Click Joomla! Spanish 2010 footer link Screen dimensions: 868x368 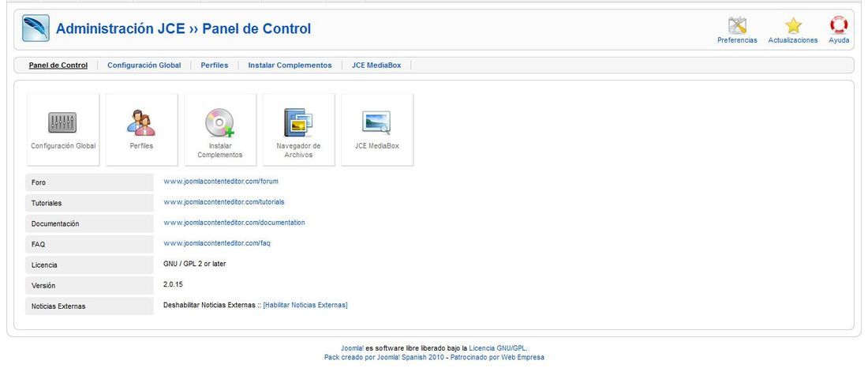410,358
